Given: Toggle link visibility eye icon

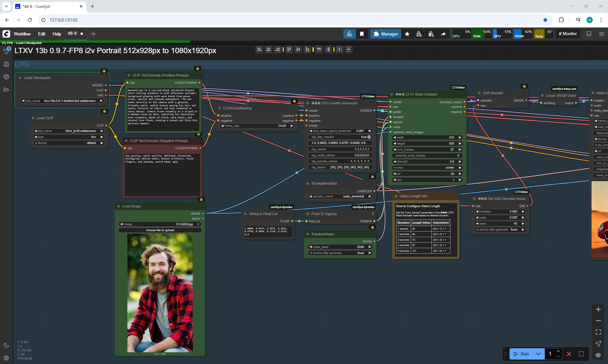Looking at the screenshot, I should tap(598, 355).
